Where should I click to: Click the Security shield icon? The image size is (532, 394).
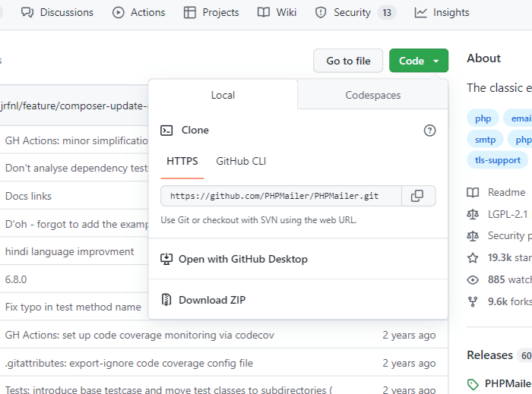(x=320, y=13)
